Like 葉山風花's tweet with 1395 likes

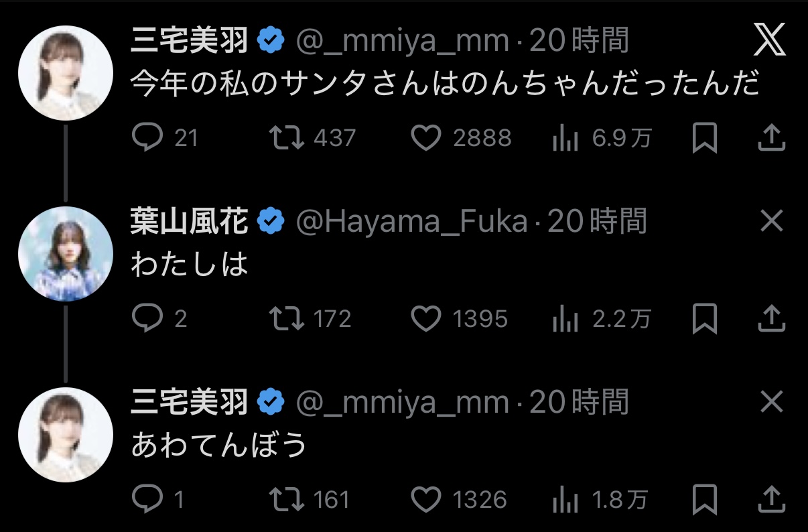tap(425, 319)
